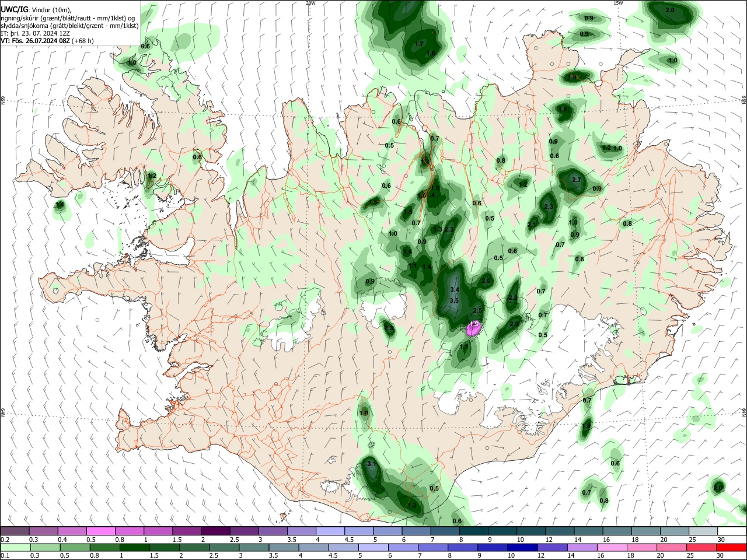Click the 1.7 precipitation value north of Iceland
The width and height of the screenshot is (747, 560).
coord(419,44)
